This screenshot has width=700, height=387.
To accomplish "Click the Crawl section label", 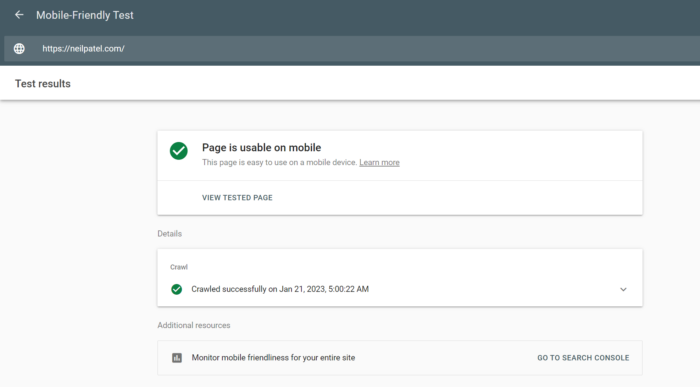I will [x=179, y=267].
